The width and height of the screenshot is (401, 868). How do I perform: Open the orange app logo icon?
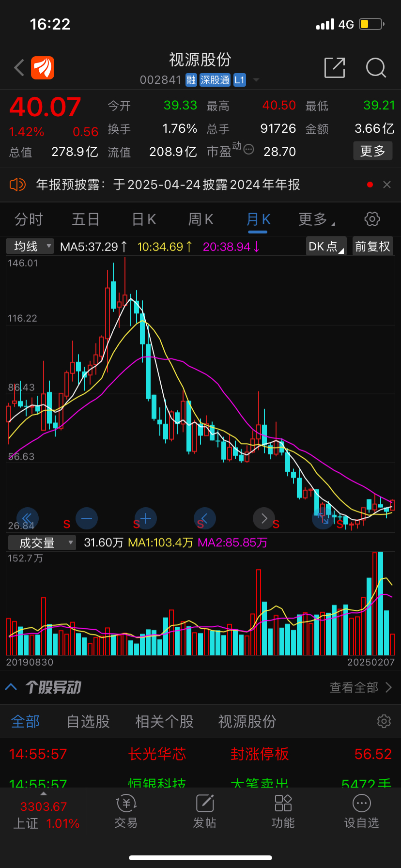tap(43, 68)
